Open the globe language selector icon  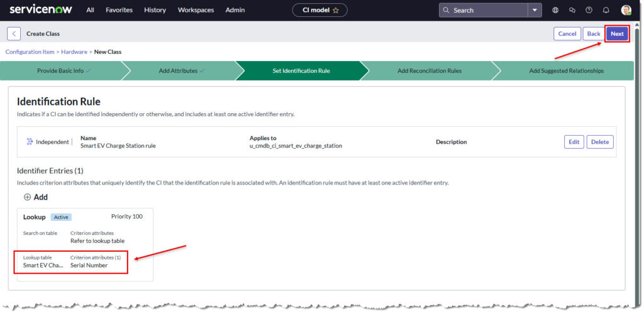coord(555,10)
